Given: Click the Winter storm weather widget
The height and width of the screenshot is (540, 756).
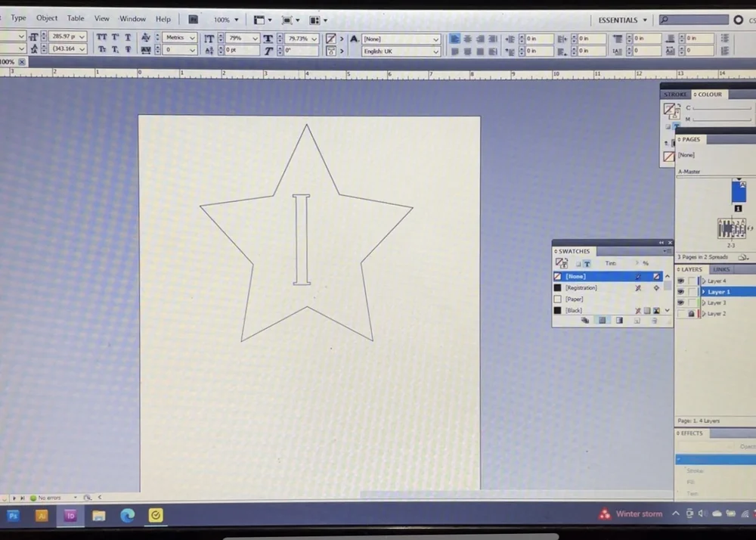Looking at the screenshot, I should 631,514.
